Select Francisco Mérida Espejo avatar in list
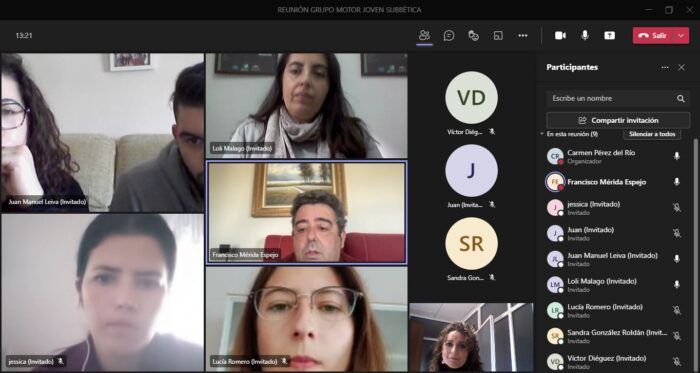Screen dimensions: 700x373 (x=555, y=182)
